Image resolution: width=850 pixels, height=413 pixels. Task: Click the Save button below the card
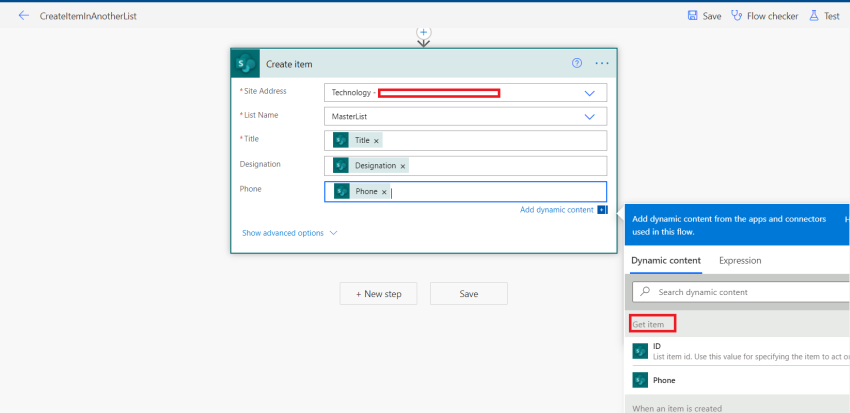click(469, 294)
